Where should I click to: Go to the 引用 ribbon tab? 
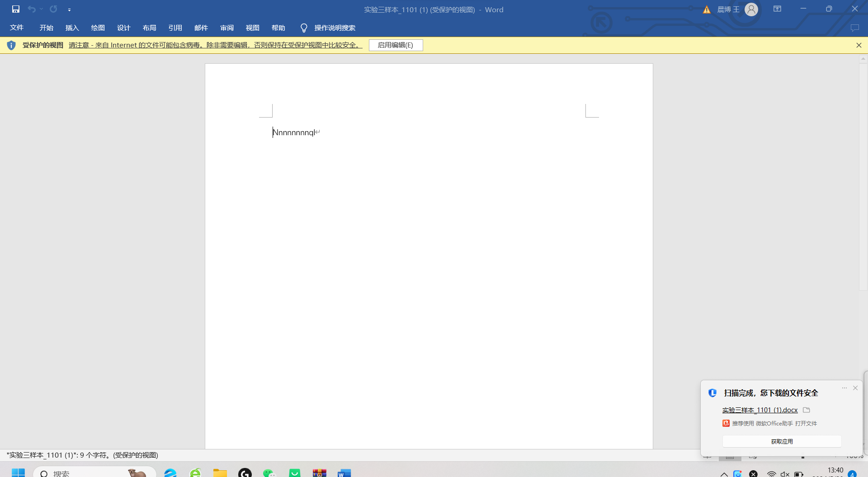[x=175, y=28]
